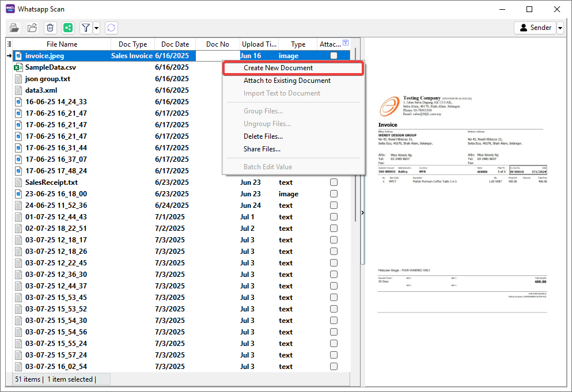572x392 pixels.
Task: Click the small filter icon in Attachment column header
Action: (346, 43)
